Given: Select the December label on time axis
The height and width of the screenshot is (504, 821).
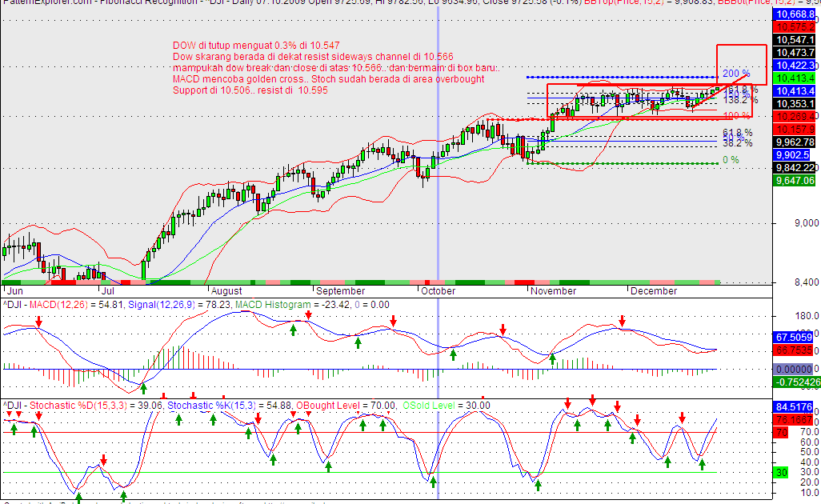Looking at the screenshot, I should (x=654, y=291).
